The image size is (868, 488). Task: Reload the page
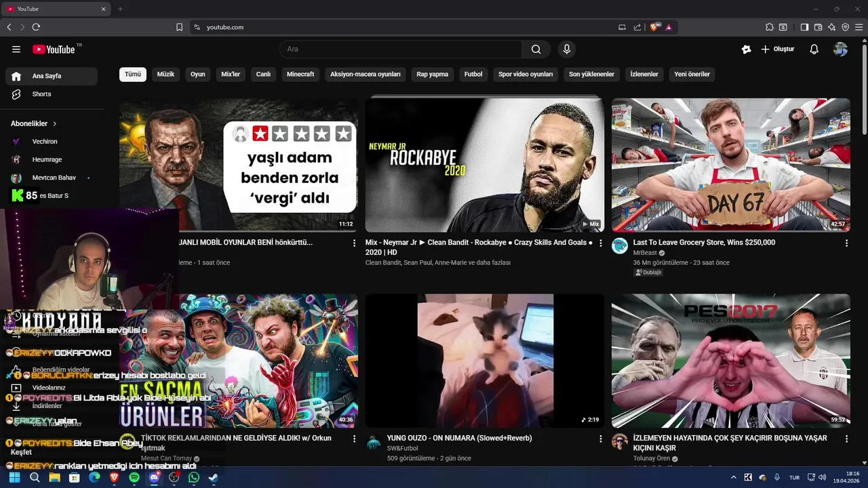pyautogui.click(x=36, y=27)
